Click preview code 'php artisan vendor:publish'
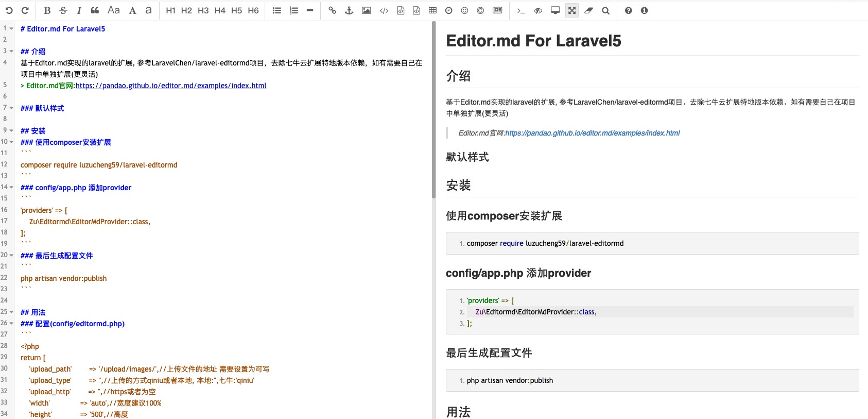Image resolution: width=868 pixels, height=419 pixels. (510, 380)
